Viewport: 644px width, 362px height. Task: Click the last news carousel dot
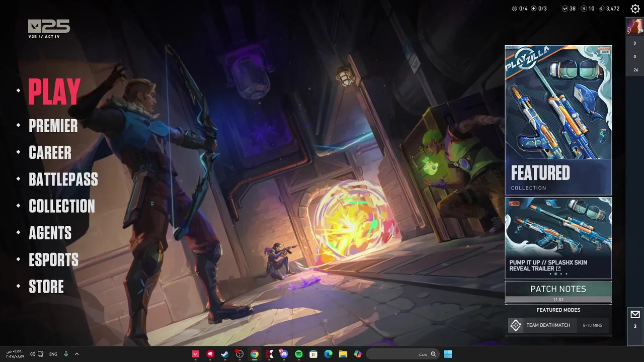(567, 274)
